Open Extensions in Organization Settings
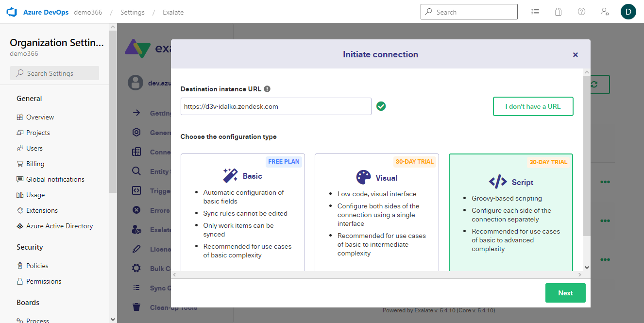The height and width of the screenshot is (323, 644). tap(42, 210)
